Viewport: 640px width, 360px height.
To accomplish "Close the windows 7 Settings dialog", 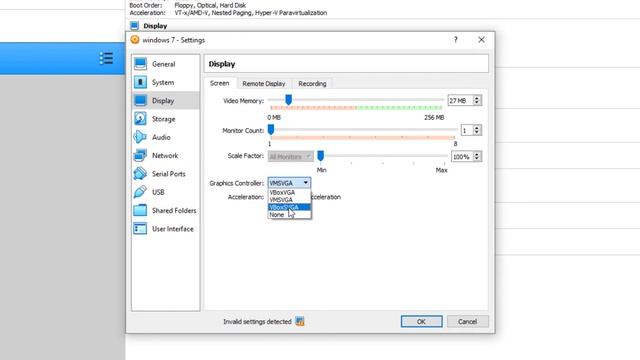I will (482, 40).
